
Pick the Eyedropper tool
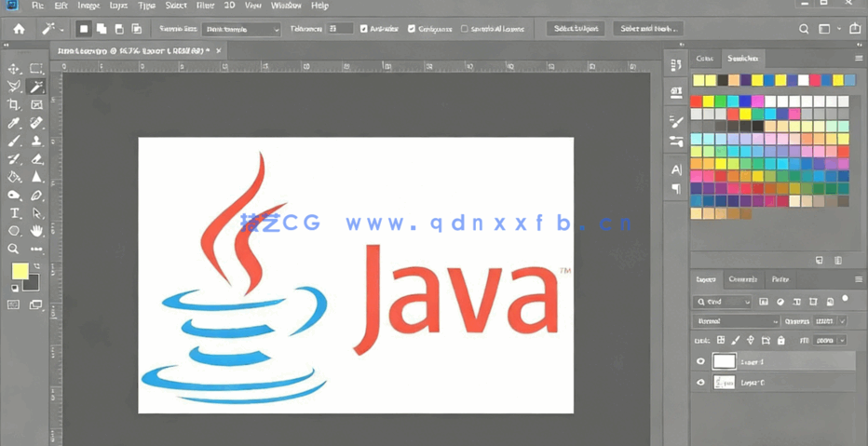click(x=14, y=123)
